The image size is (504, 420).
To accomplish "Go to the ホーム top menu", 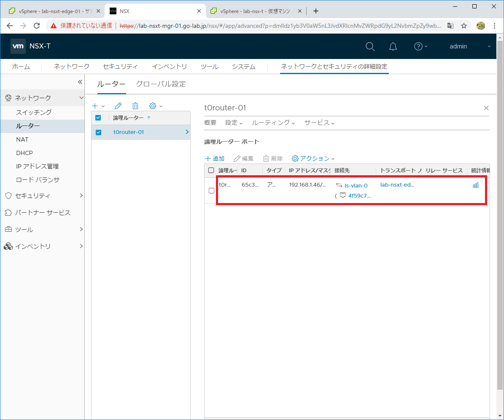I will 21,67.
